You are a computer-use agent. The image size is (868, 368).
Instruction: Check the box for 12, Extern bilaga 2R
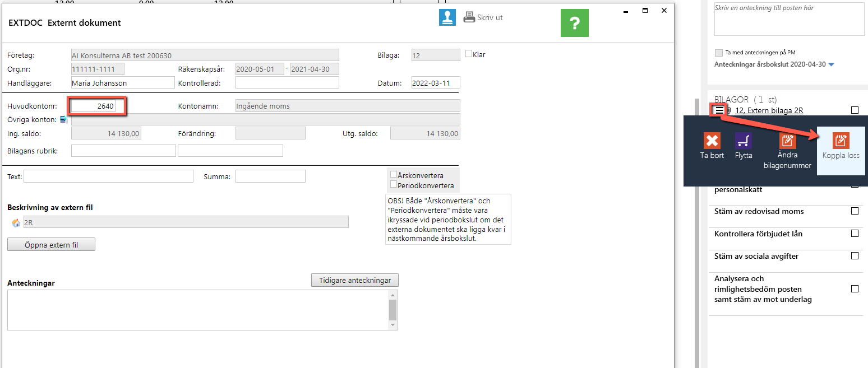pyautogui.click(x=855, y=110)
